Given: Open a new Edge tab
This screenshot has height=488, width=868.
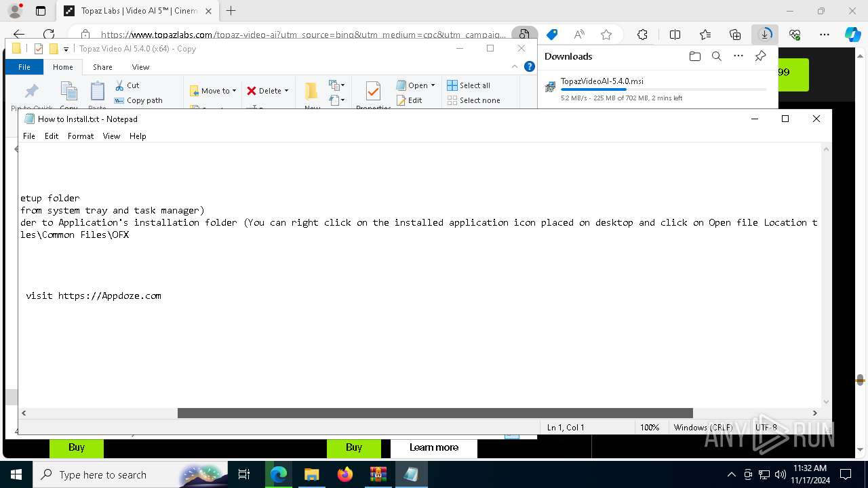Looking at the screenshot, I should (231, 11).
